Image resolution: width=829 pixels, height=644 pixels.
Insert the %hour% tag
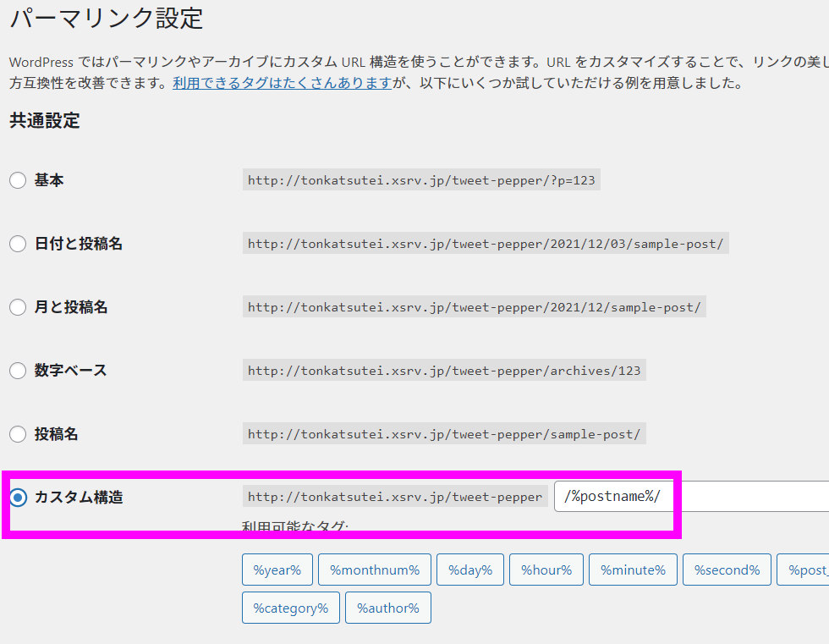[x=546, y=570]
